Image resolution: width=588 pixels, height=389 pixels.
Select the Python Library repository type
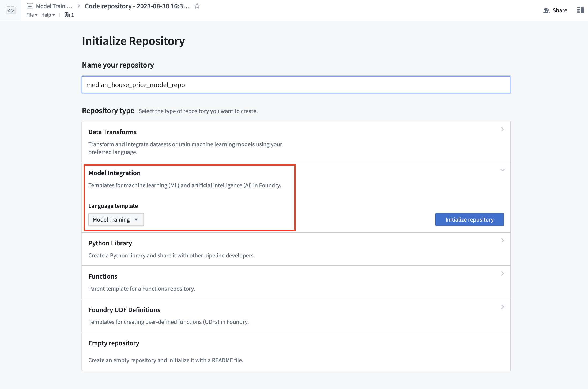(x=296, y=249)
